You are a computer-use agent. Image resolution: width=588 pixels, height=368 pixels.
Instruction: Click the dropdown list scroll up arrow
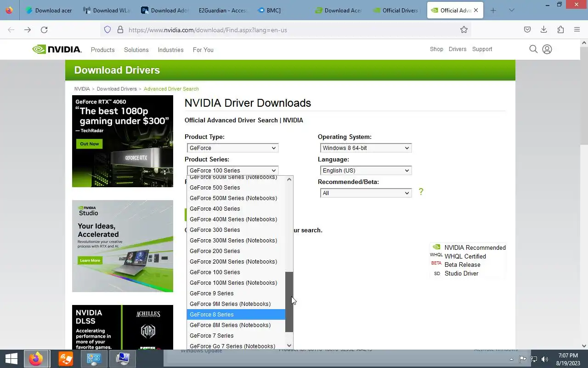pyautogui.click(x=289, y=179)
